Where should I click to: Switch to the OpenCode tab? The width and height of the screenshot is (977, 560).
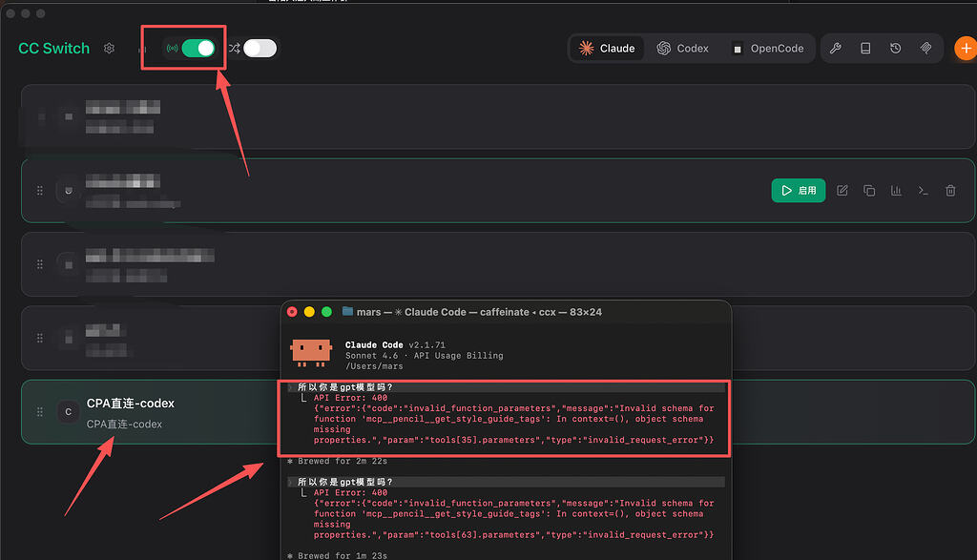(768, 48)
